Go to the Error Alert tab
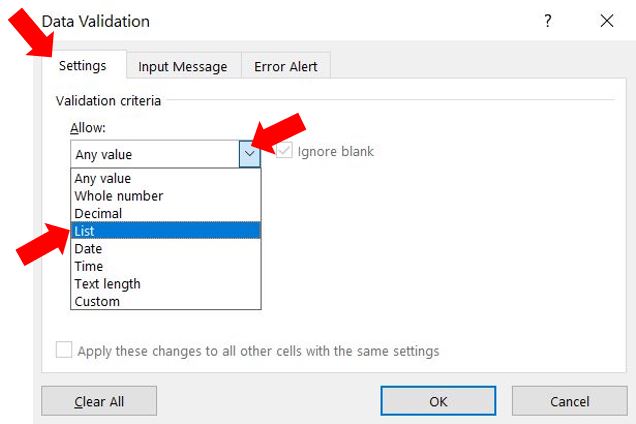Screen dimensions: 636x424 pyautogui.click(x=286, y=67)
